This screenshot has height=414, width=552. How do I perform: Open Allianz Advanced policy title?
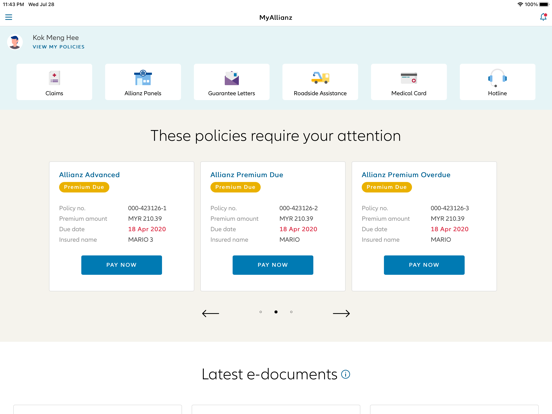point(89,175)
